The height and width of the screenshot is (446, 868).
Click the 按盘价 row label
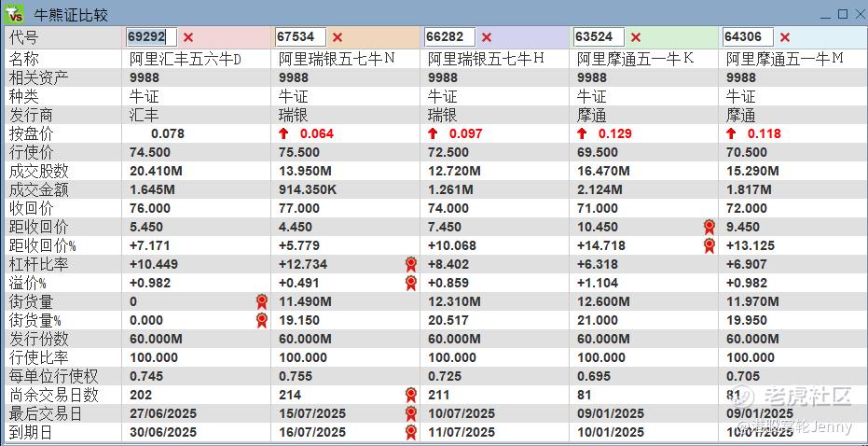tap(31, 133)
